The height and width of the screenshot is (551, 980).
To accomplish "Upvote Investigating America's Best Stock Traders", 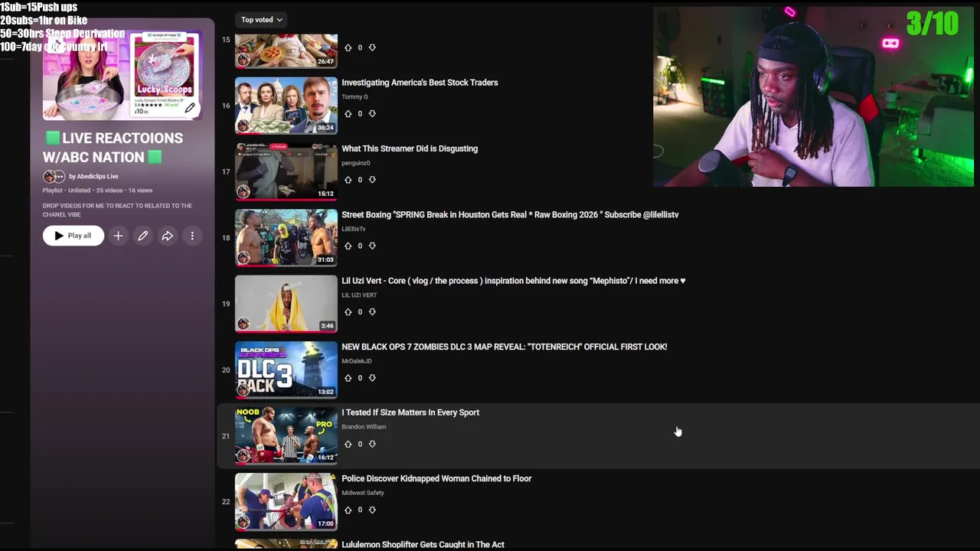I will (x=348, y=113).
